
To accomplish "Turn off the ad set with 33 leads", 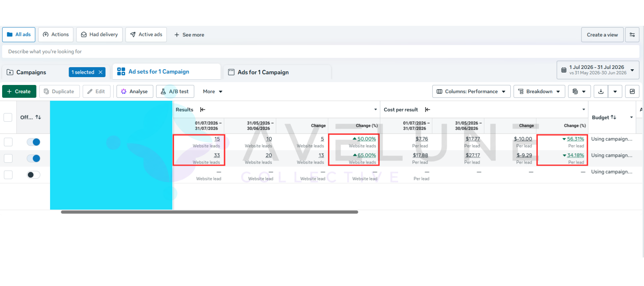I will pyautogui.click(x=34, y=158).
